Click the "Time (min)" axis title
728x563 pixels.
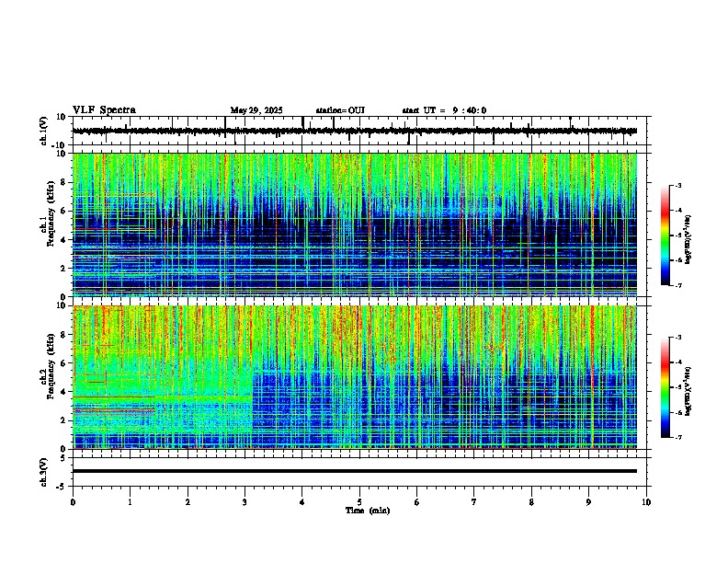click(368, 511)
